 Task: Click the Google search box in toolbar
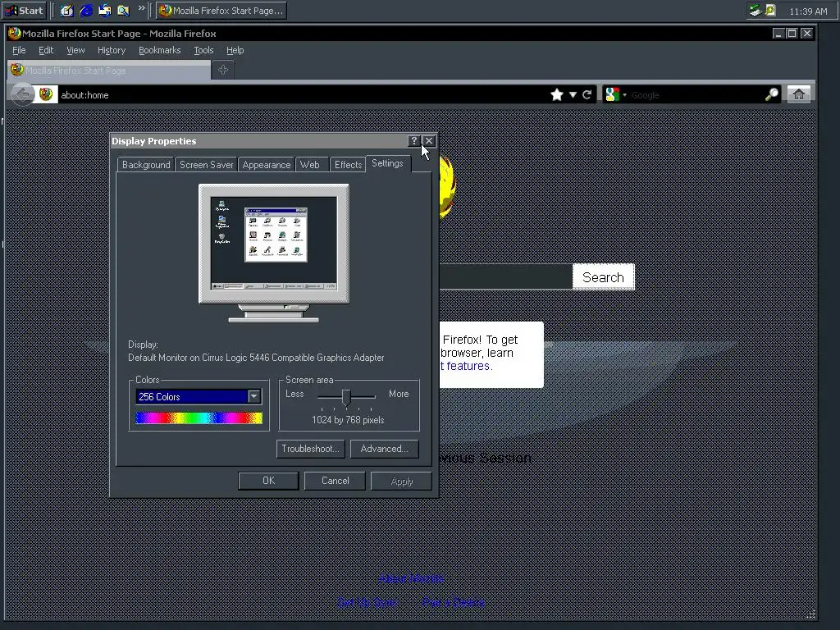point(696,95)
